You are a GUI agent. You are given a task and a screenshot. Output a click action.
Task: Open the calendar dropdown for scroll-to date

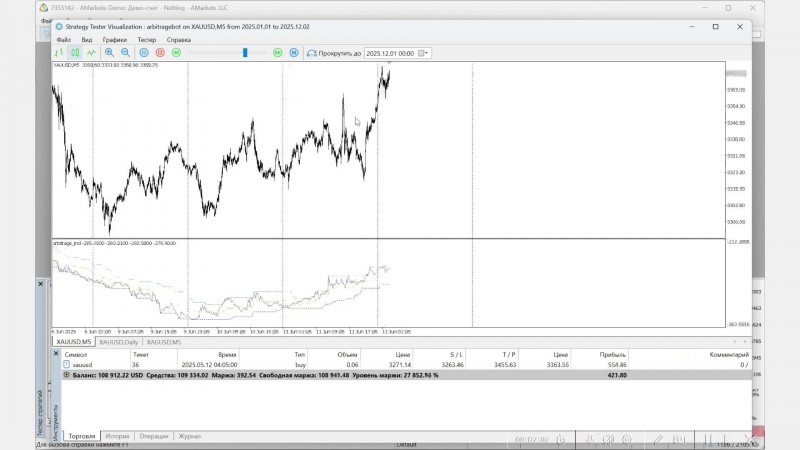[x=423, y=53]
